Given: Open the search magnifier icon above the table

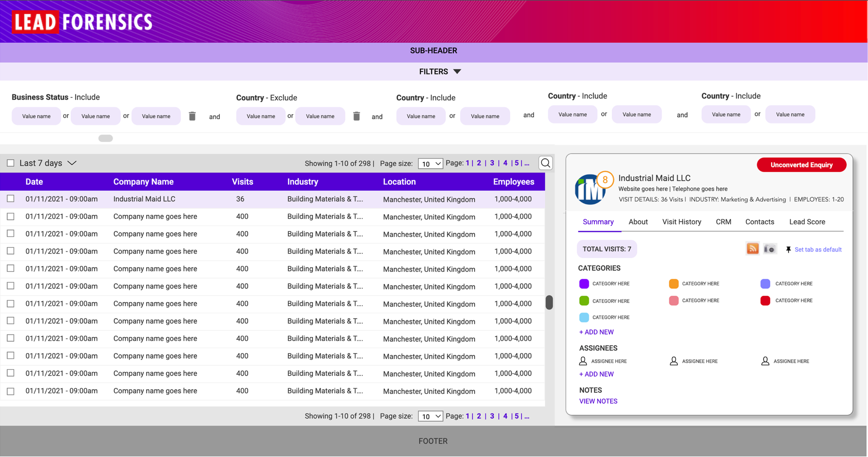Looking at the screenshot, I should 546,163.
